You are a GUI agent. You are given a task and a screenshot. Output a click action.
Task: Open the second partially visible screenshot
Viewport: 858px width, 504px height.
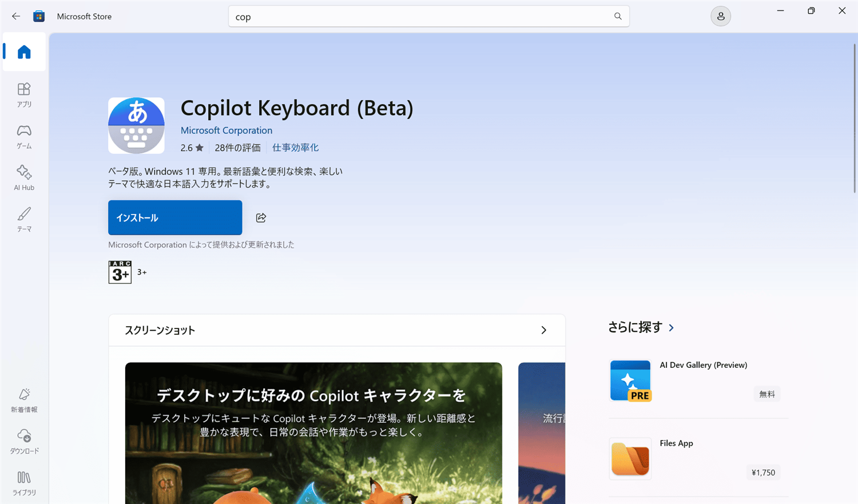click(x=542, y=433)
